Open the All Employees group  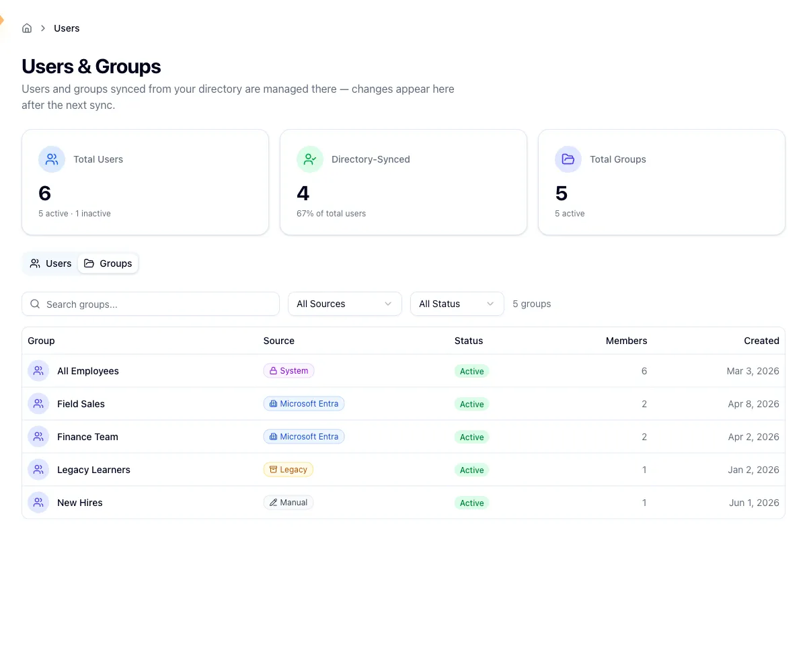pyautogui.click(x=88, y=371)
